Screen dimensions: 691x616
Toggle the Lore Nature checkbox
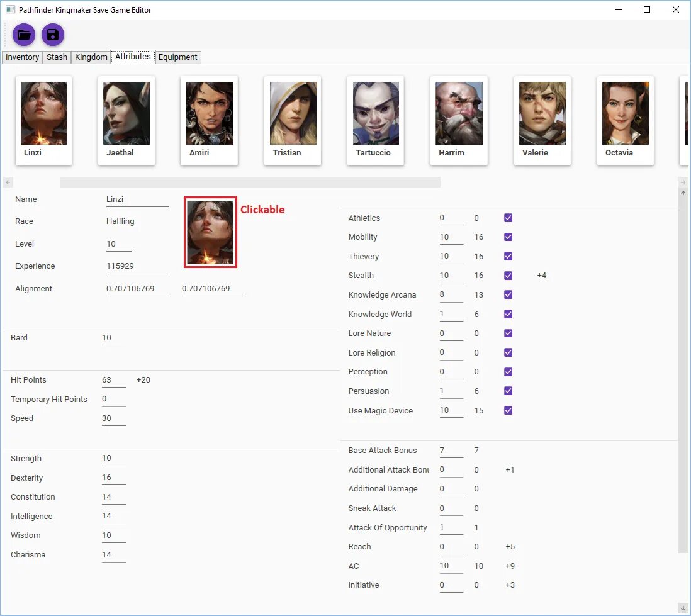pyautogui.click(x=508, y=333)
